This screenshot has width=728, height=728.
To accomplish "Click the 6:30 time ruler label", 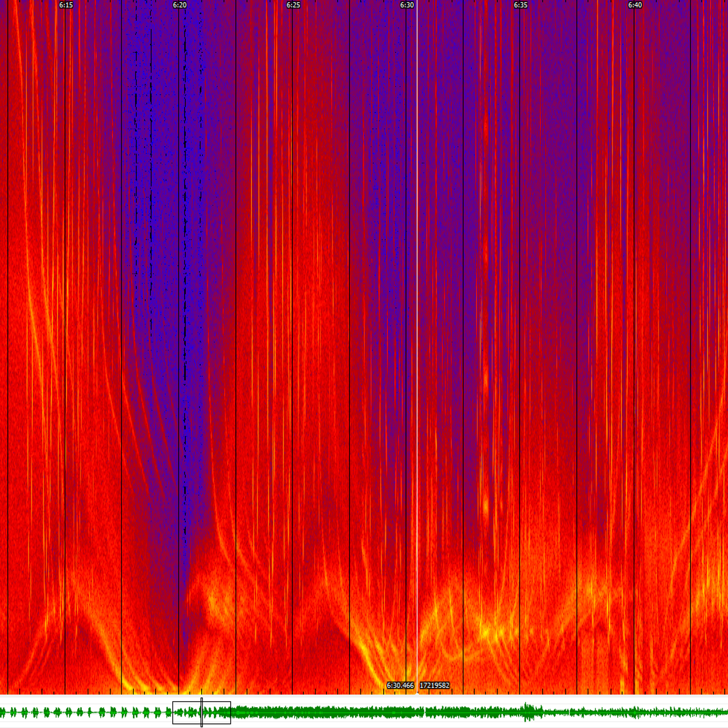I will coord(407,5).
